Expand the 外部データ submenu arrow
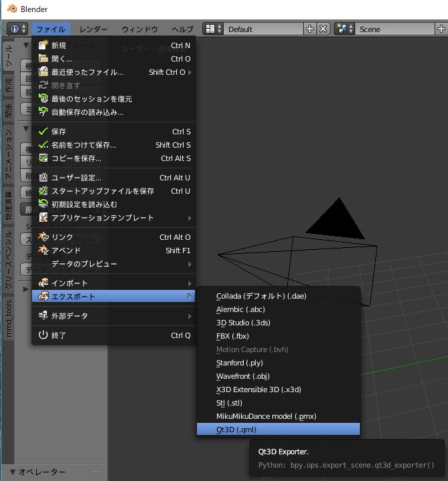 point(190,315)
